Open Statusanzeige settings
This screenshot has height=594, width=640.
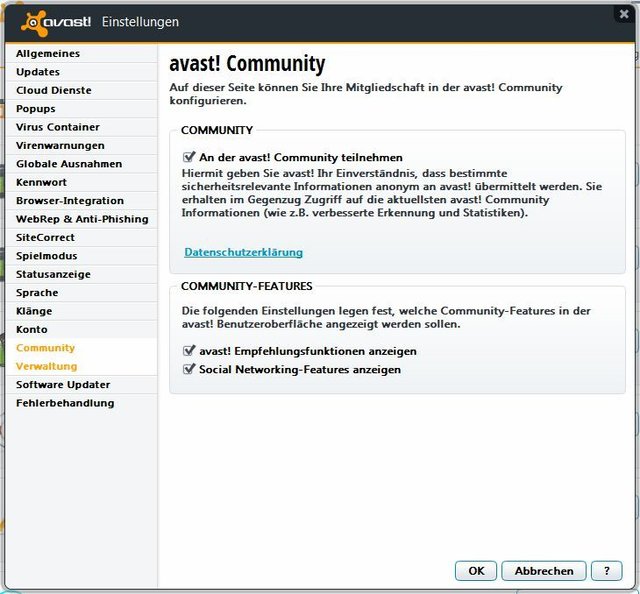tap(81, 274)
